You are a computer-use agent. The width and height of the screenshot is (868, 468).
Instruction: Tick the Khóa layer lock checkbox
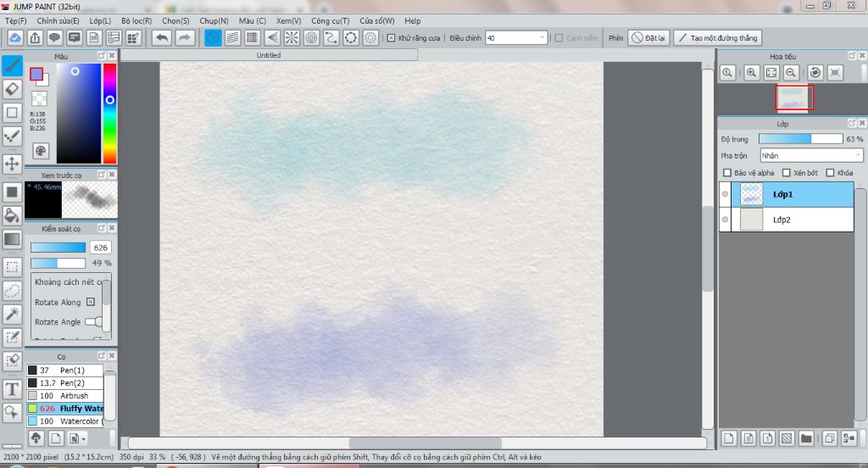pos(830,172)
